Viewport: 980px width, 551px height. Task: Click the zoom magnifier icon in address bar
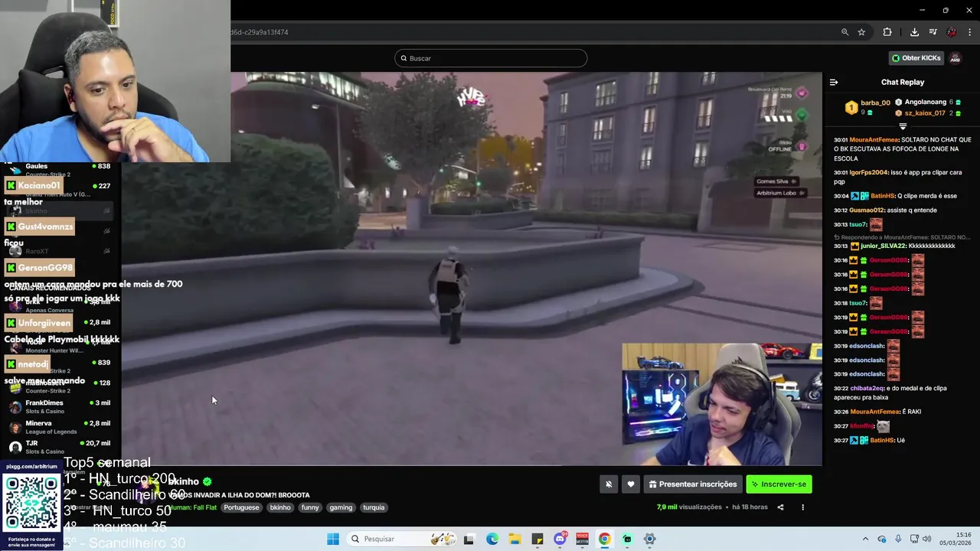(844, 32)
